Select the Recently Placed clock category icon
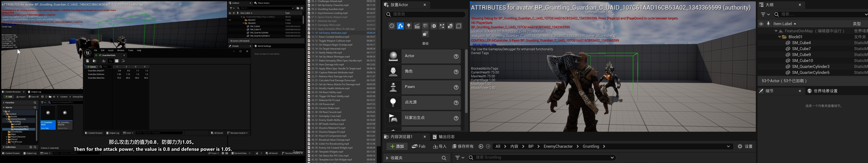 (x=392, y=26)
